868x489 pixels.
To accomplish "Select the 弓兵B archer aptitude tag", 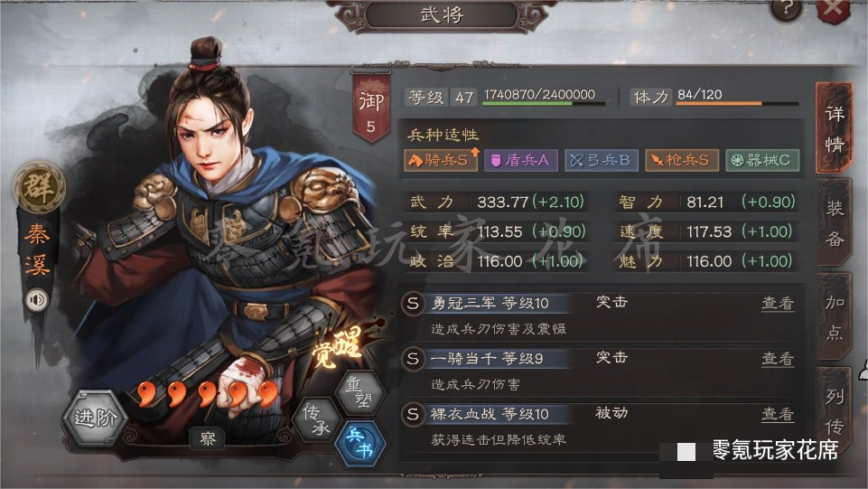I will 602,160.
